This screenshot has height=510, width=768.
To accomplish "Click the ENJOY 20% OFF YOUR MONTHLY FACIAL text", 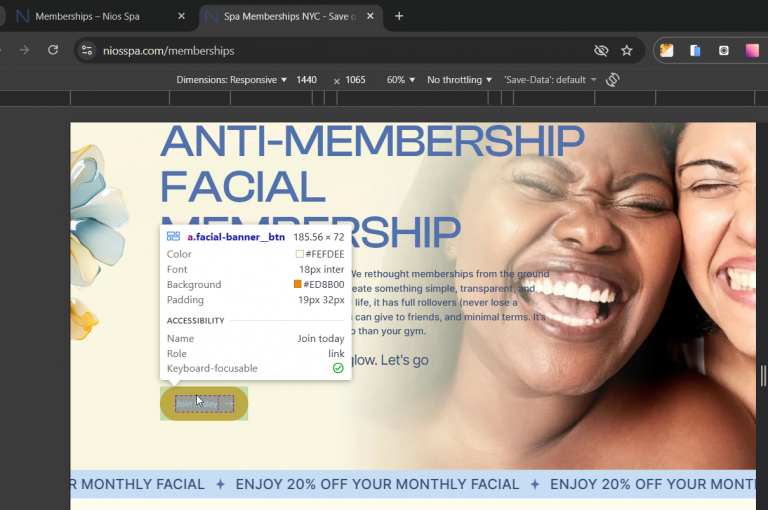I will point(377,484).
